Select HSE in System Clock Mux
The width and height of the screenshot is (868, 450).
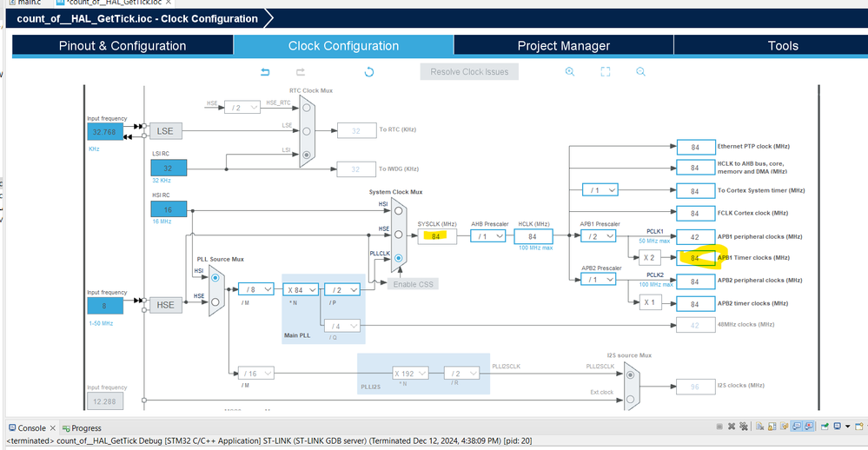point(398,235)
